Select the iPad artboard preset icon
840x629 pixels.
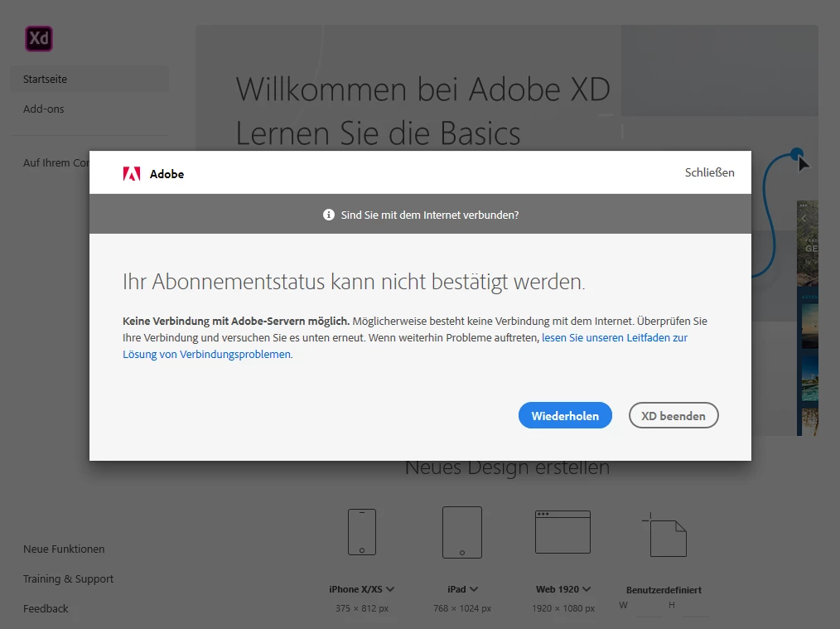coord(461,533)
